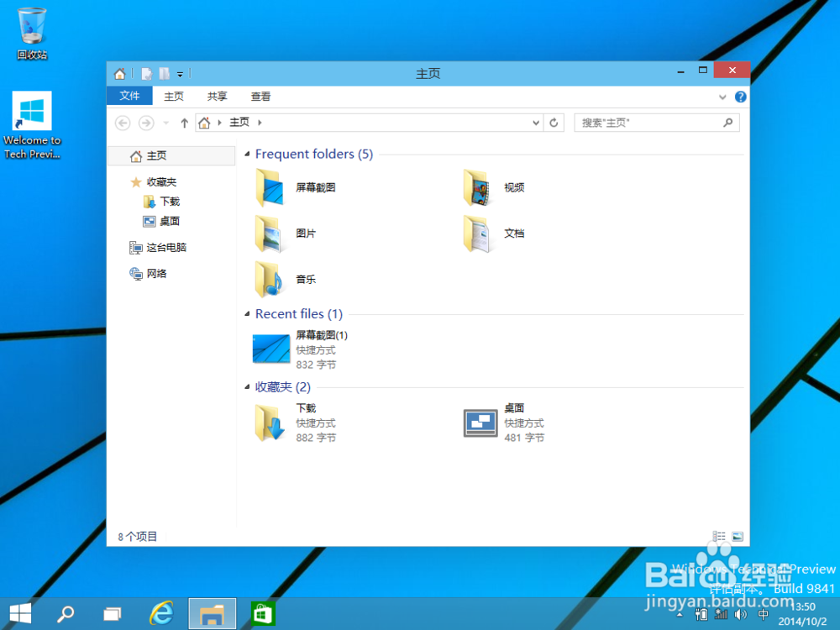Switch to details view via status bar icon
The image size is (840, 630).
pos(718,536)
